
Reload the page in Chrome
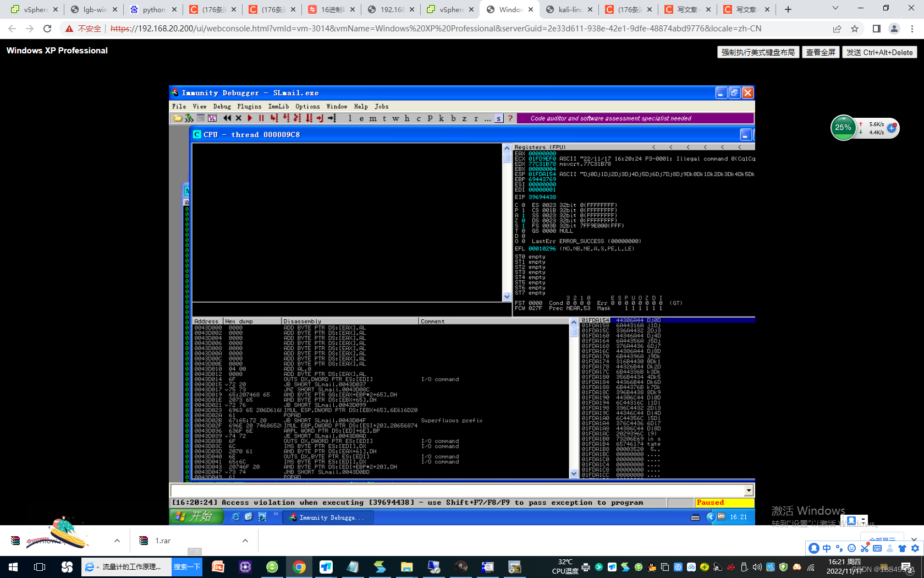pos(47,29)
